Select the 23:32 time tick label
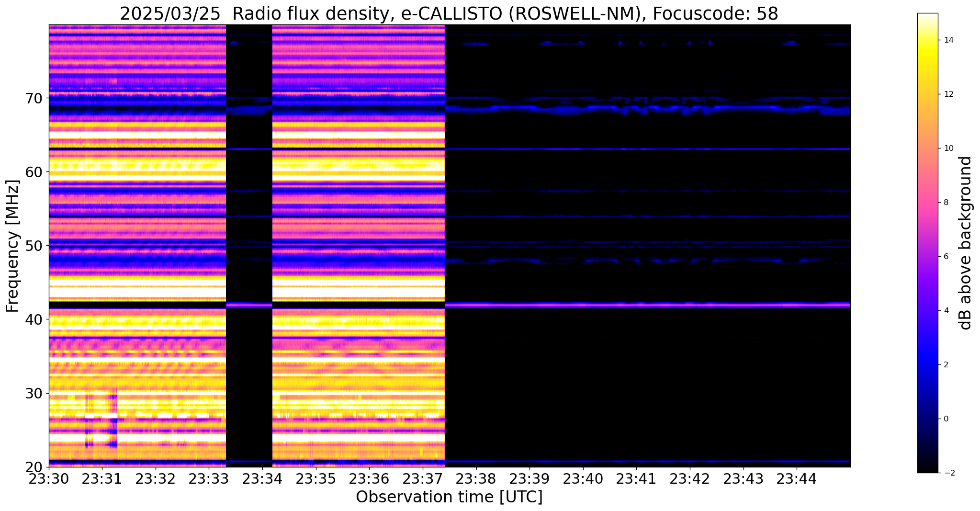 [156, 478]
